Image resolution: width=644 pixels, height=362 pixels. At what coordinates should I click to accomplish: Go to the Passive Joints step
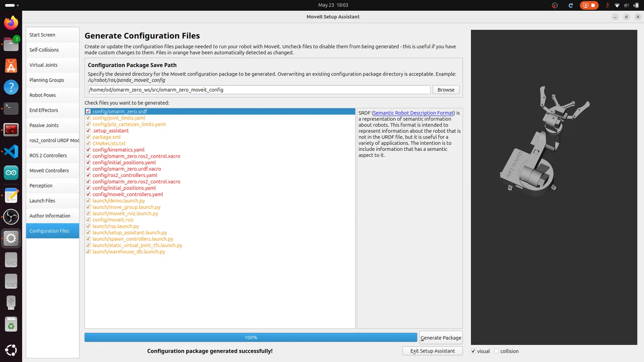tap(52, 125)
